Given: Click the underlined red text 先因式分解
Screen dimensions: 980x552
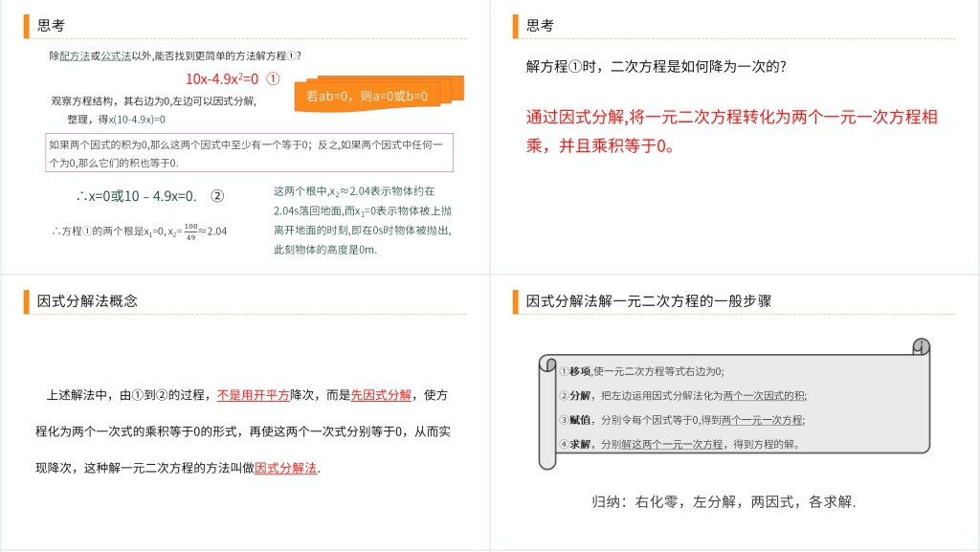Looking at the screenshot, I should 381,394.
